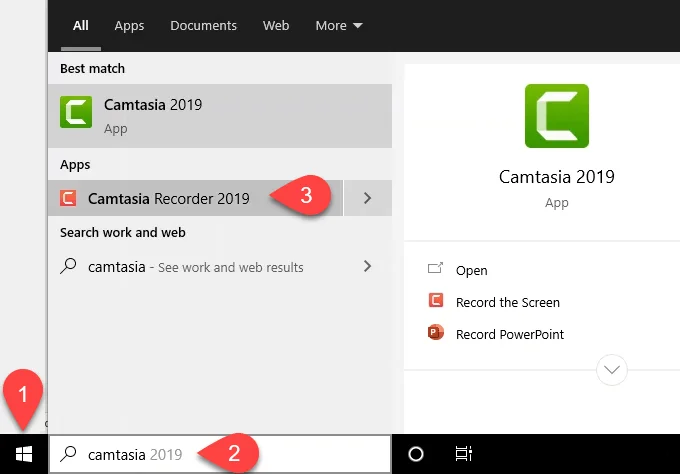Viewport: 680px width, 474px height.
Task: Click Open in the Camtasia 2019 actions
Action: tap(471, 270)
